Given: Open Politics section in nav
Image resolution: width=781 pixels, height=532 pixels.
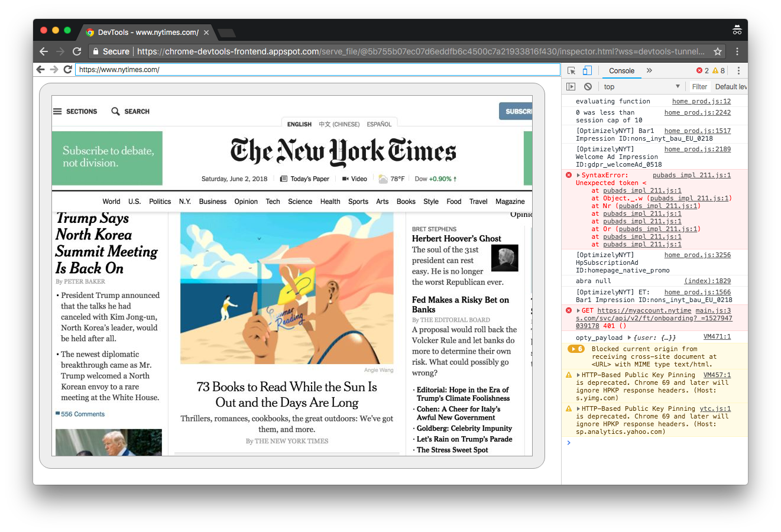Looking at the screenshot, I should 160,202.
